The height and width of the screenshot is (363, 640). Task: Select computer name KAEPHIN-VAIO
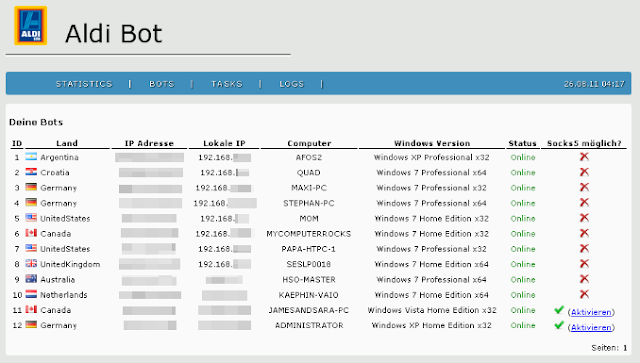pyautogui.click(x=309, y=295)
